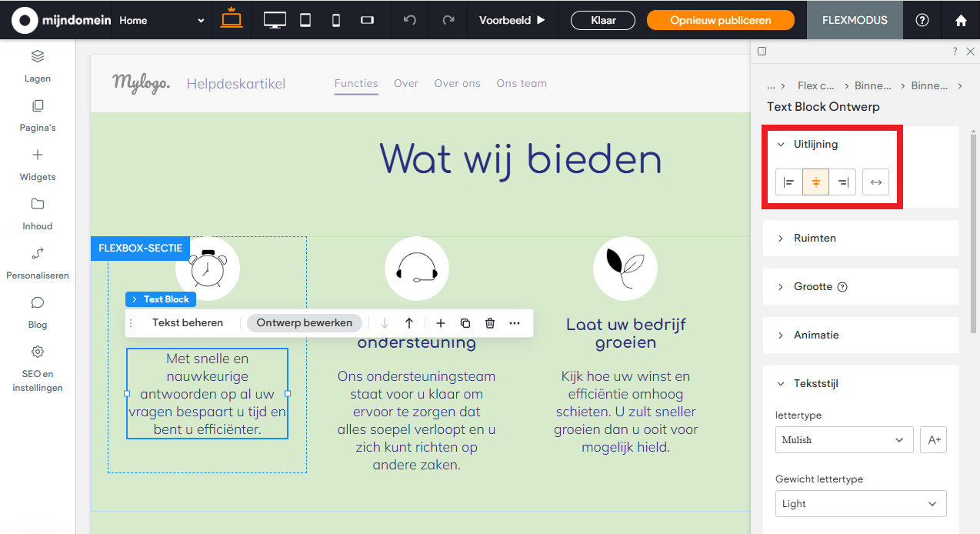The width and height of the screenshot is (980, 534).
Task: Select left text alignment in Uitlijning
Action: click(788, 182)
